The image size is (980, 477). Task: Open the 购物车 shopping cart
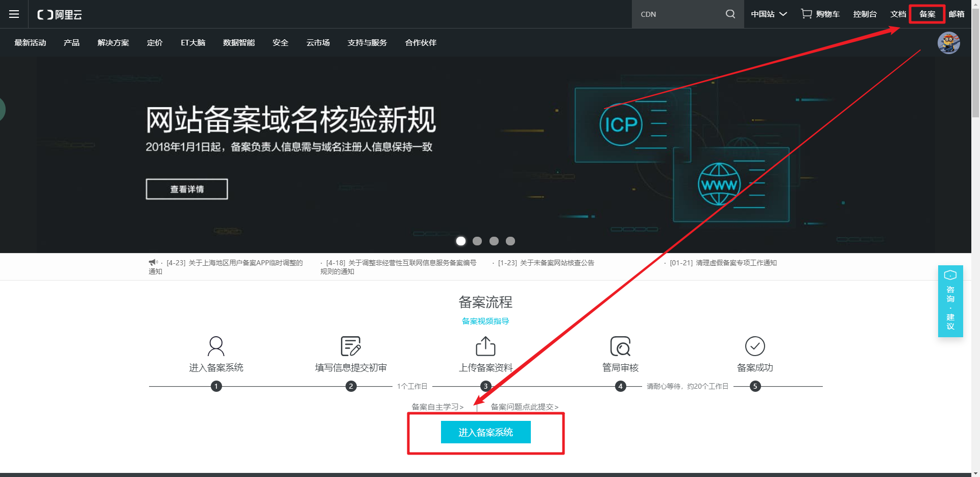pyautogui.click(x=820, y=14)
